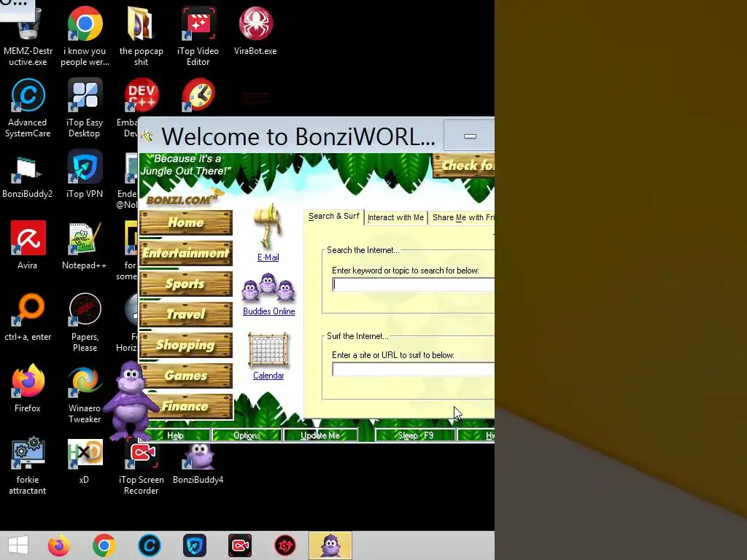The width and height of the screenshot is (747, 560).
Task: Open the Entertainment section
Action: click(186, 253)
